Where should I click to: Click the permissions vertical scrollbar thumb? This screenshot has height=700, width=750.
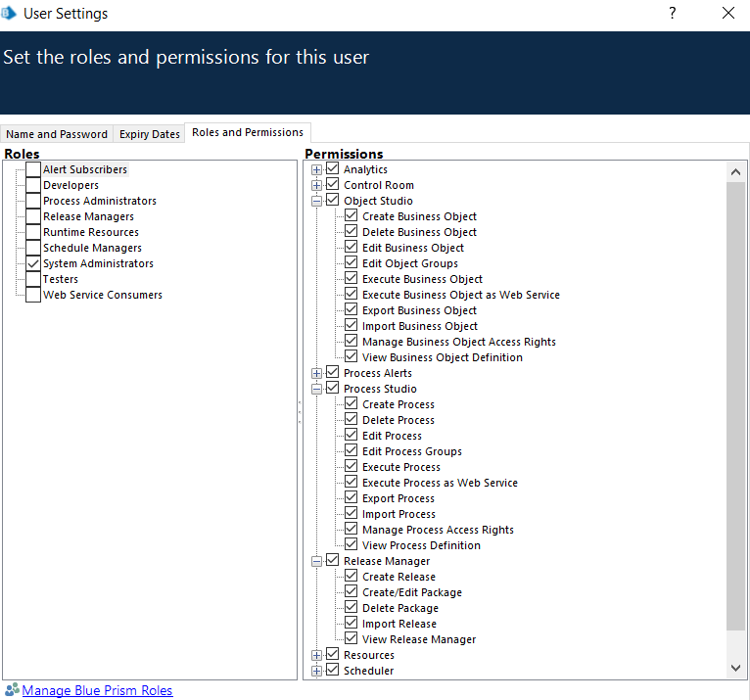(x=735, y=406)
